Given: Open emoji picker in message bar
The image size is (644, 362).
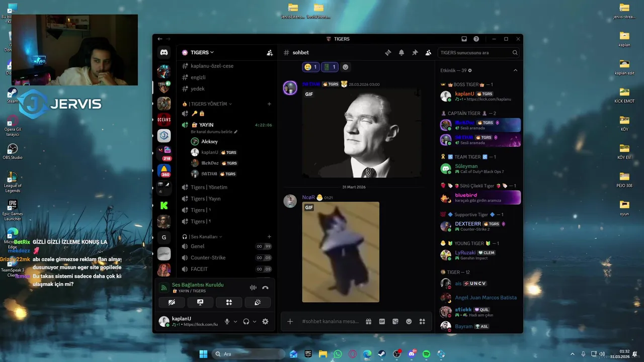Looking at the screenshot, I should (x=409, y=321).
